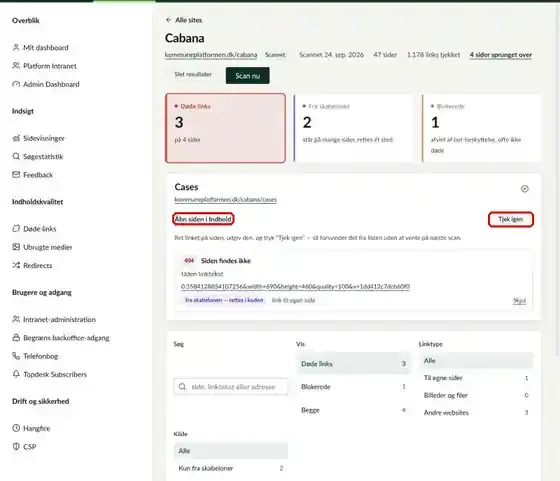Click Slet resultater button
The height and width of the screenshot is (481, 560).
(193, 74)
